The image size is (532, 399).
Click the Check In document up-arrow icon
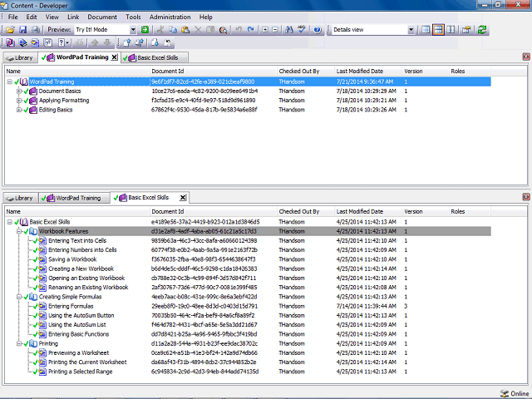coord(127,42)
